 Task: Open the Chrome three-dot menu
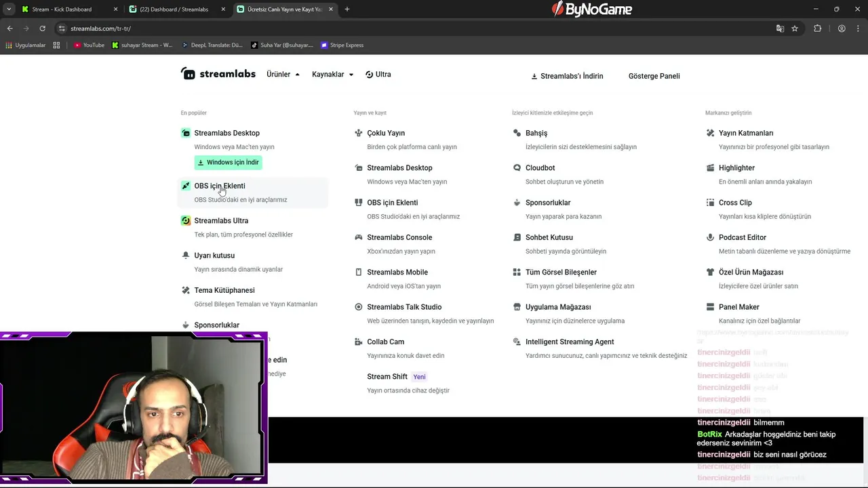pyautogui.click(x=858, y=28)
